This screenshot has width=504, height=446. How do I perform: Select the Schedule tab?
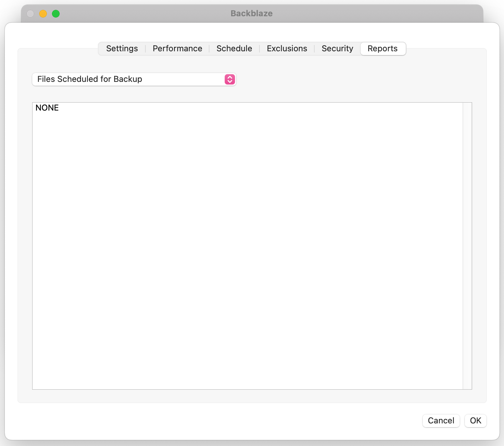234,48
